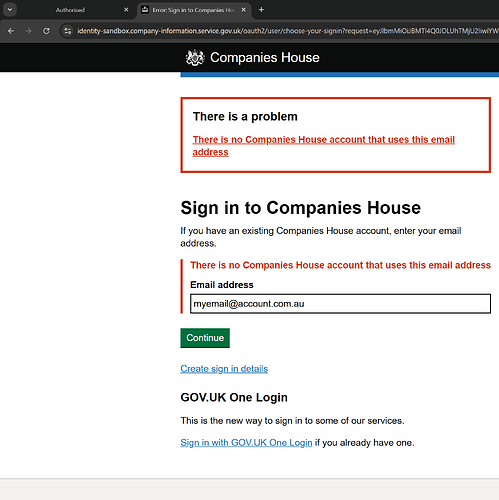
Task: Open a new tab with the plus icon
Action: coord(261,10)
